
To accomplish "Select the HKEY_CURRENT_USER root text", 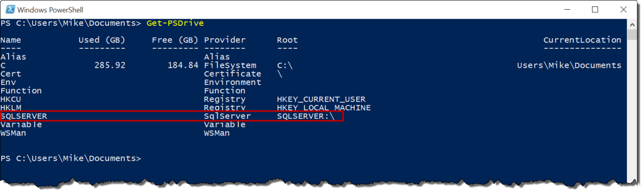I will [x=321, y=99].
